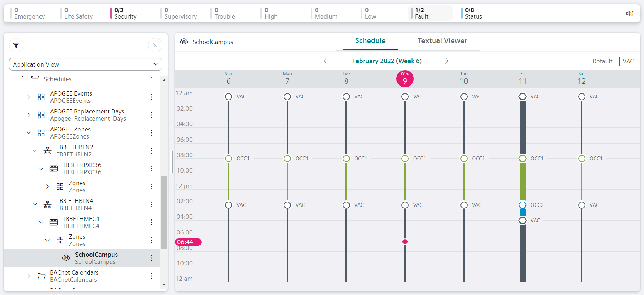
Task: Select the OCC2 switch point on Friday
Action: click(x=523, y=205)
